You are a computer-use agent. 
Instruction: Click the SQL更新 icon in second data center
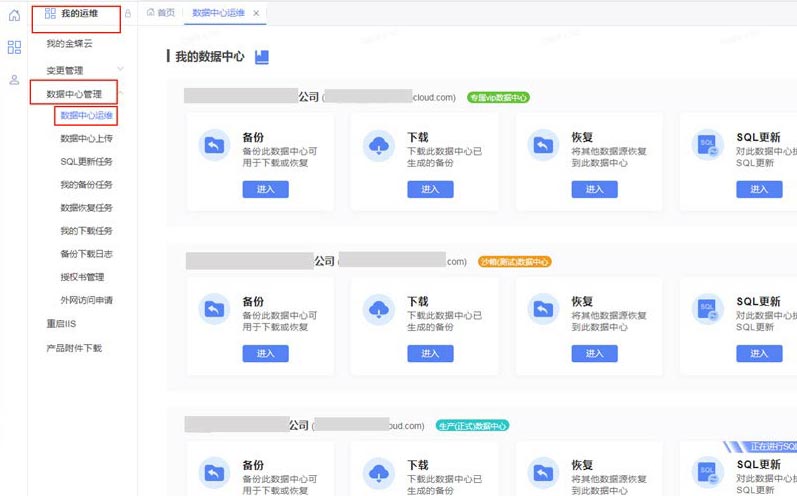point(708,310)
